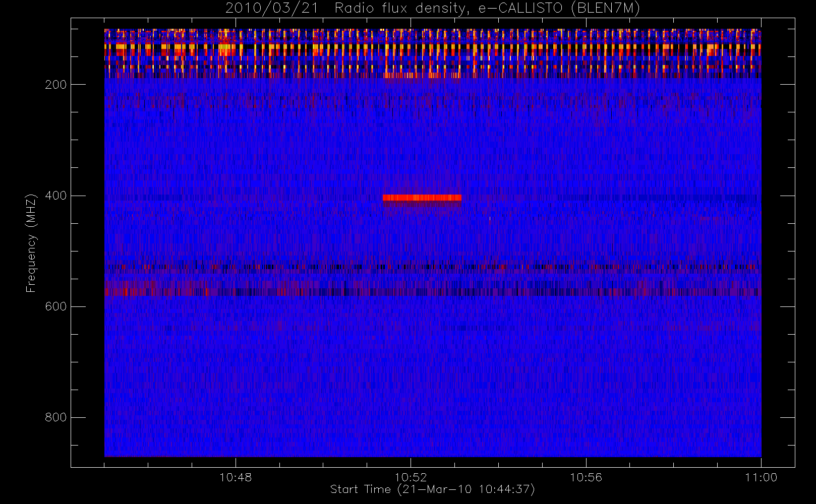Viewport: 816px width, 504px height.
Task: Click the tiny white spot below the 400 MHz burst
Action: (490, 219)
